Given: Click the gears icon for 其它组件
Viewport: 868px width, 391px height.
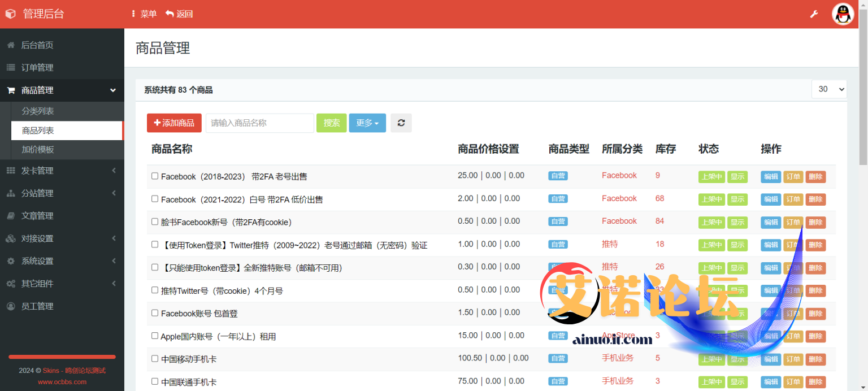Looking at the screenshot, I should click(11, 284).
